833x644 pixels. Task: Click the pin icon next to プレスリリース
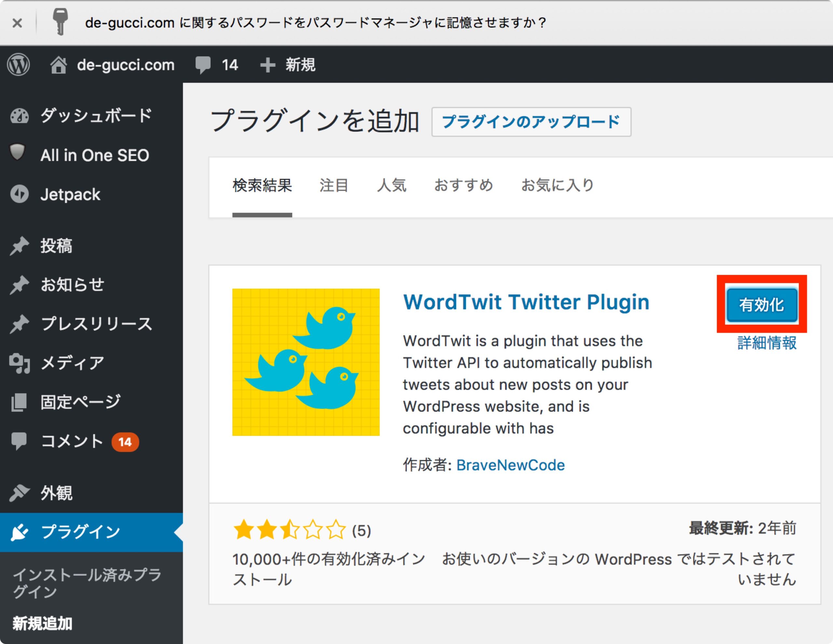click(20, 324)
